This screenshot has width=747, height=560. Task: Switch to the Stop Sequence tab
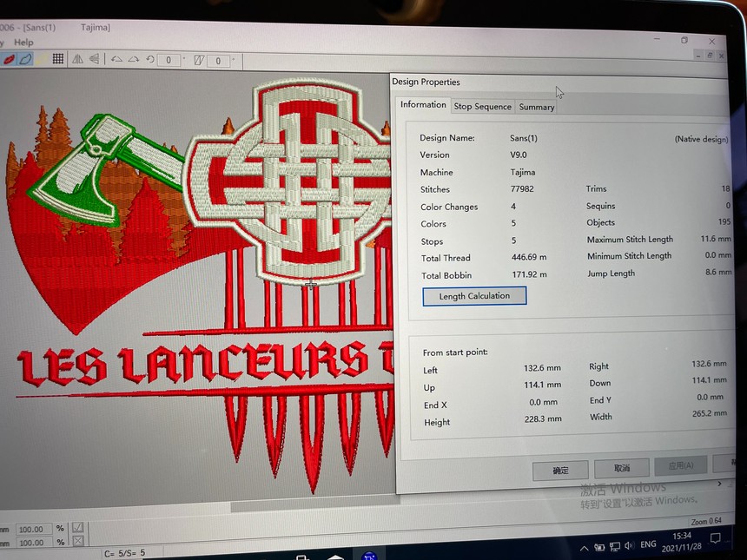(x=483, y=107)
